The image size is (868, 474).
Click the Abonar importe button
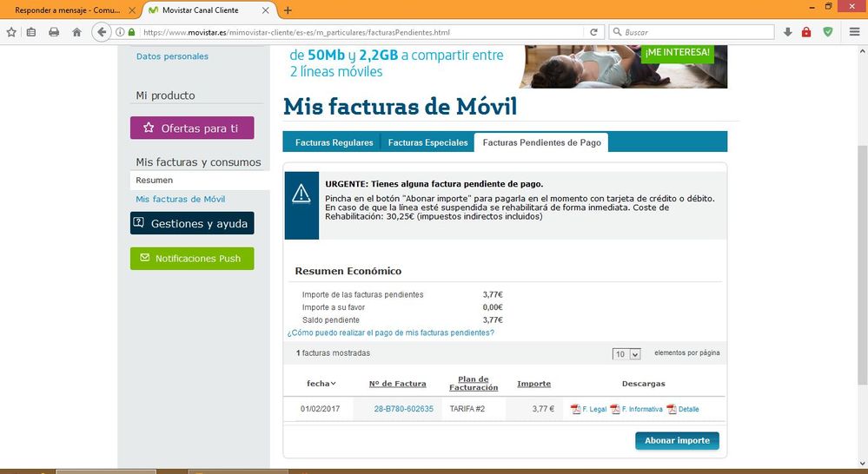pos(677,441)
